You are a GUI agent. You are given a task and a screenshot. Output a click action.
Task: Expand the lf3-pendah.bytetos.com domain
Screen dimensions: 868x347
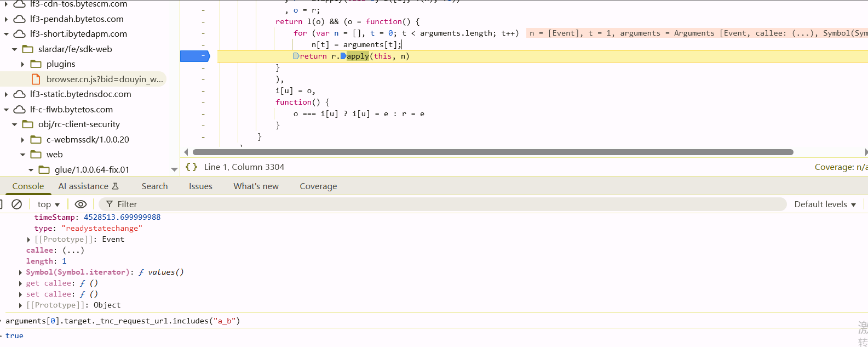6,19
